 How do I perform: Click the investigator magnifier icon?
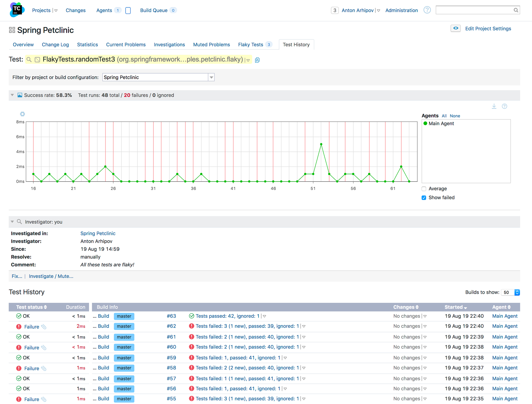click(x=19, y=222)
